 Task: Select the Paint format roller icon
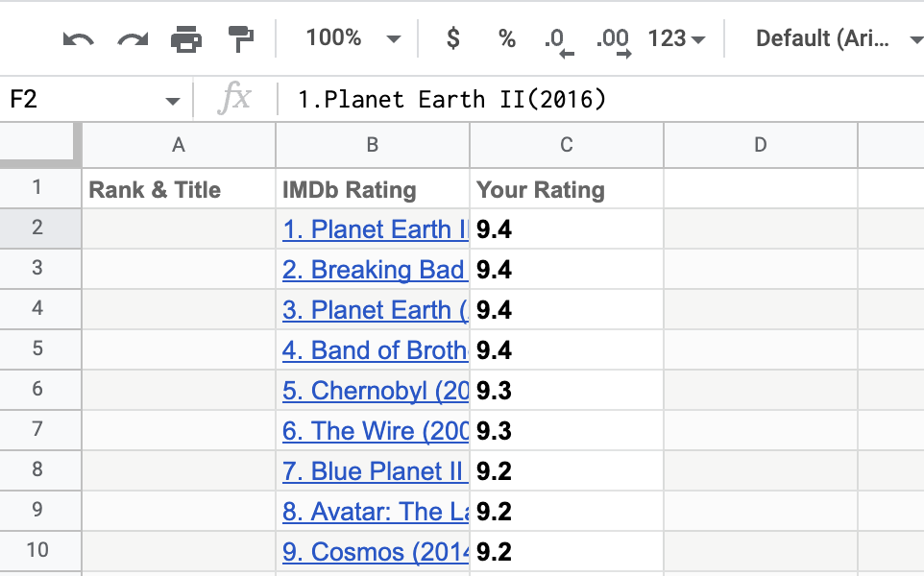[241, 39]
